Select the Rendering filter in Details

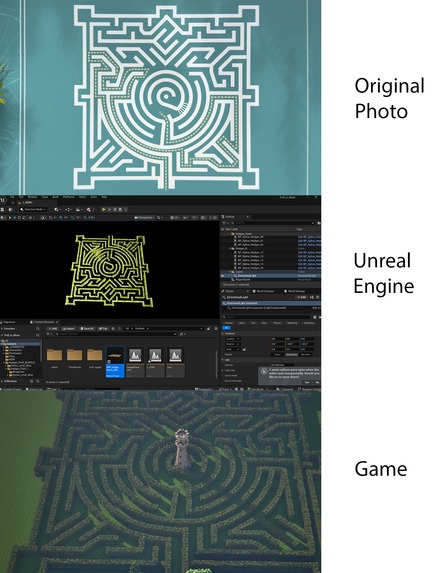coord(292,323)
